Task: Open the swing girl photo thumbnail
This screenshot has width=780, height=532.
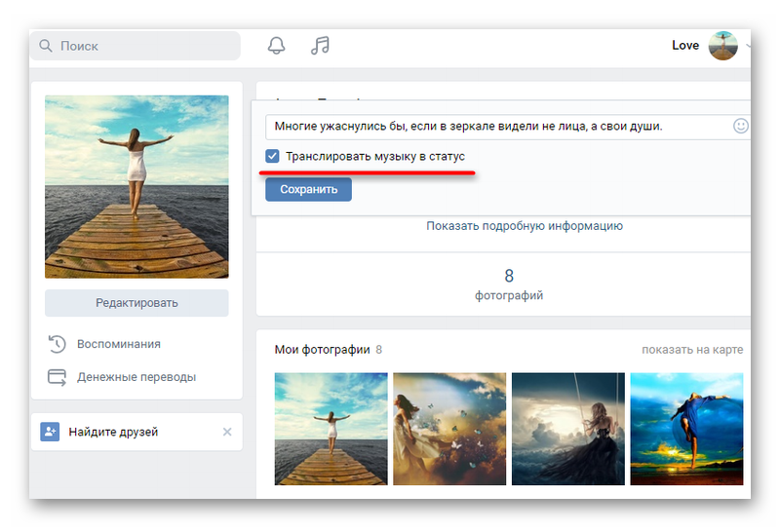Action: tap(568, 429)
